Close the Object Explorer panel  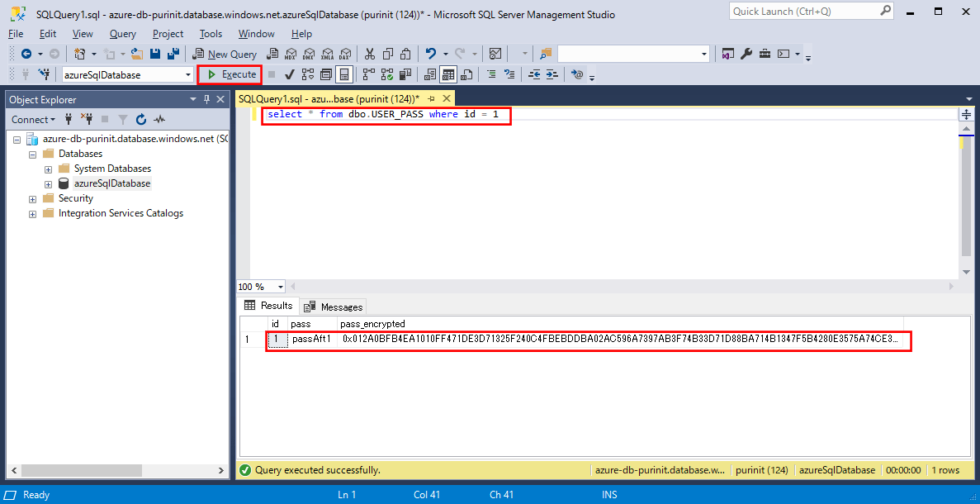[x=220, y=99]
